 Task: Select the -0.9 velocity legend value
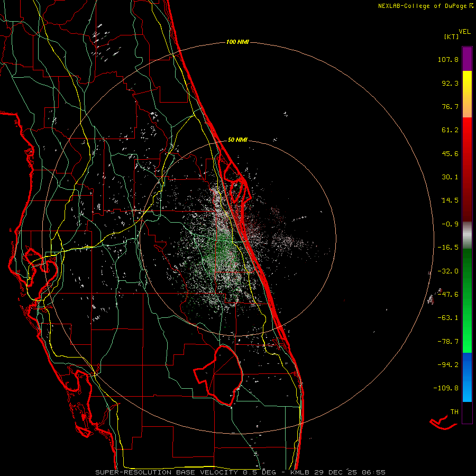point(450,224)
